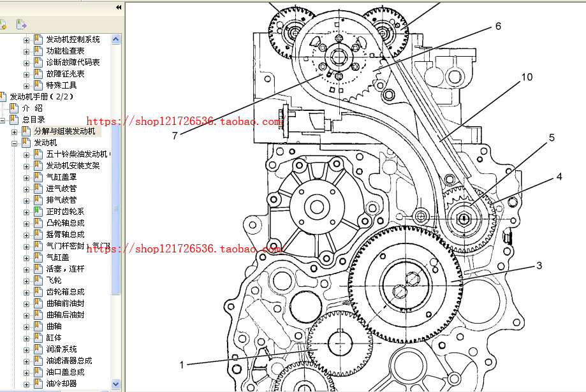Expand the 活塞,连杆 node

coord(26,270)
